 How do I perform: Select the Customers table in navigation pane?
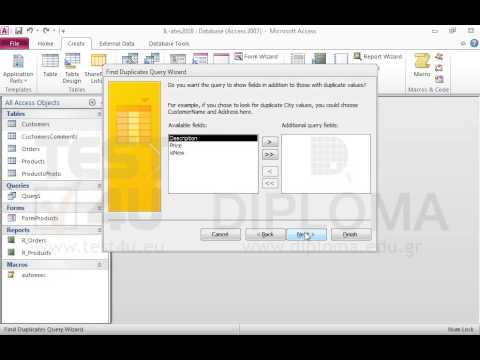[x=35, y=124]
